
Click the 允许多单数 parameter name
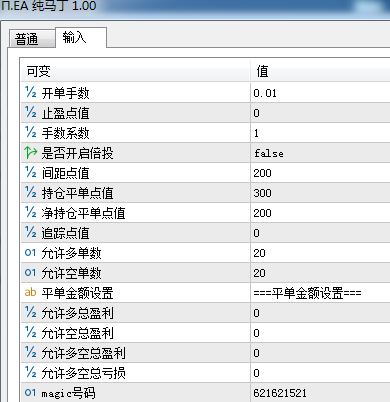pos(71,253)
